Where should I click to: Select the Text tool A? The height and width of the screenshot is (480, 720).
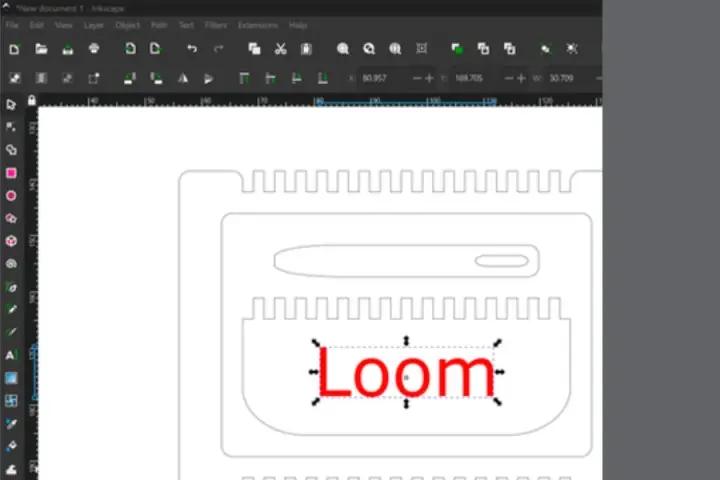coord(11,355)
